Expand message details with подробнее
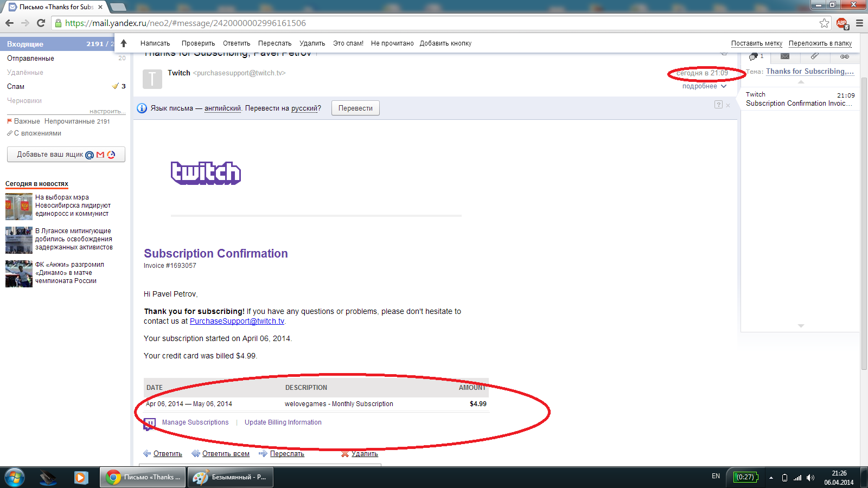 pos(704,86)
